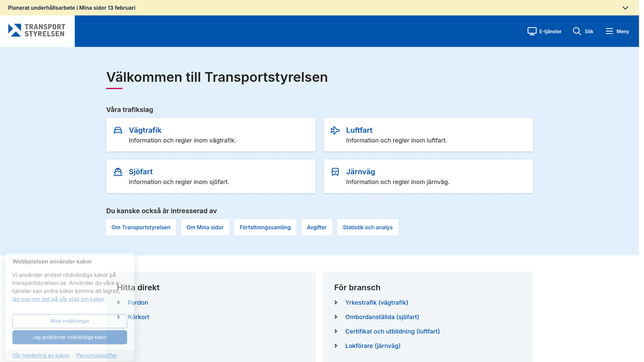Screen dimensions: 644x362
Task: Visit Om Transportstyrelsen
Action: click(141, 227)
